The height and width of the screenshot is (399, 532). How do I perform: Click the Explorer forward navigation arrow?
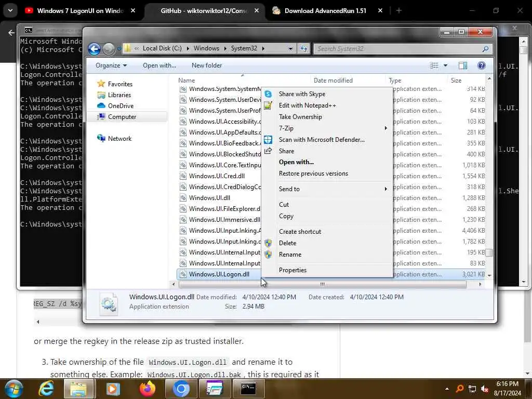point(109,49)
